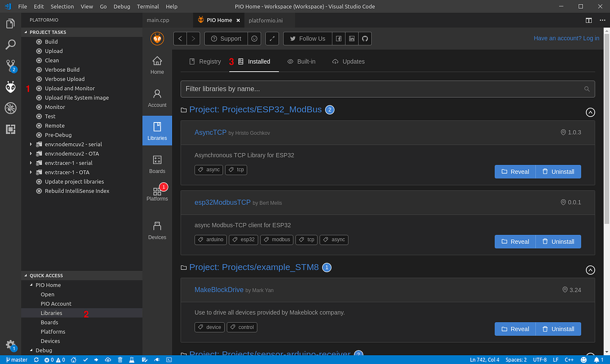Uninstall the AsyncTCP library

coord(558,172)
